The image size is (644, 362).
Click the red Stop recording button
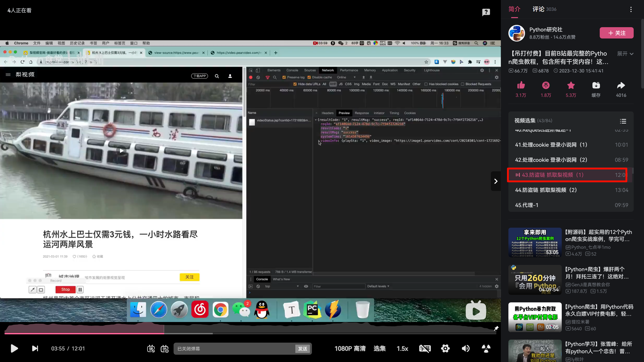click(x=65, y=290)
